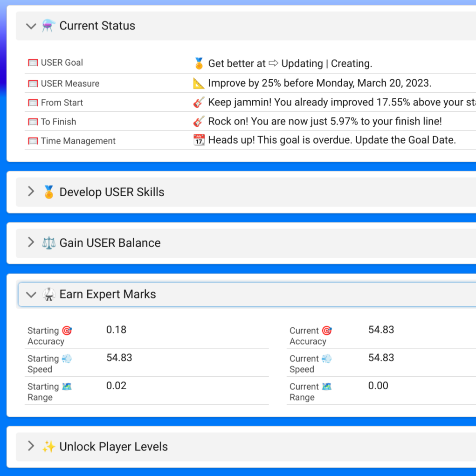Click the Starting Accuracy value 0.18
Image resolution: width=476 pixels, height=476 pixels.
(116, 330)
